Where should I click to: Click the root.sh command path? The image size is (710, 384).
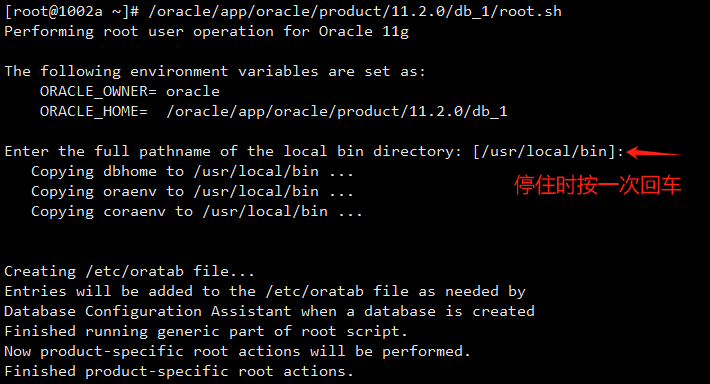355,12
